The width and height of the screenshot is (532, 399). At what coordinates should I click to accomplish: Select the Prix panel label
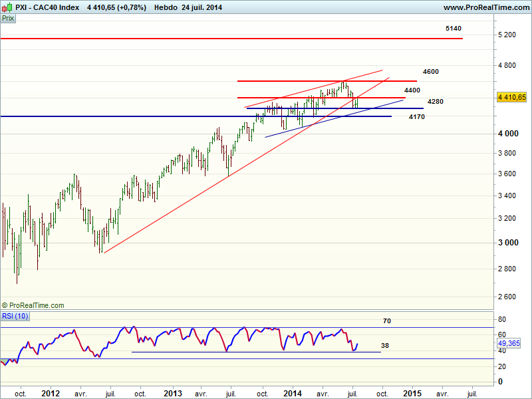tap(8, 19)
